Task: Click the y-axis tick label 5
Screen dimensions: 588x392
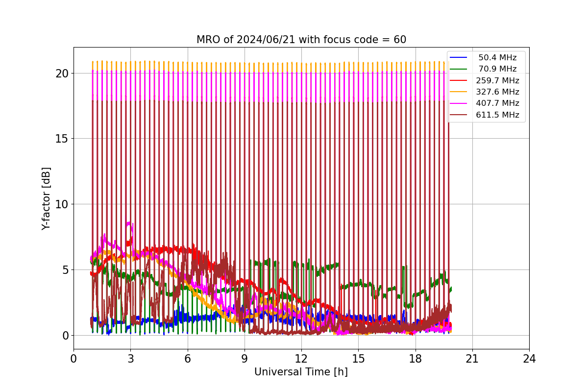Action: point(66,270)
